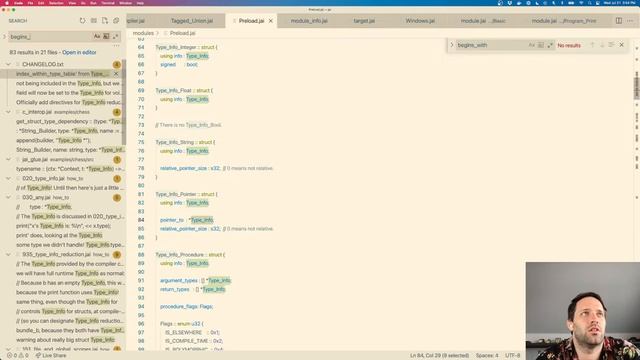Toggle Find in Selection

pyautogui.click(x=611, y=45)
